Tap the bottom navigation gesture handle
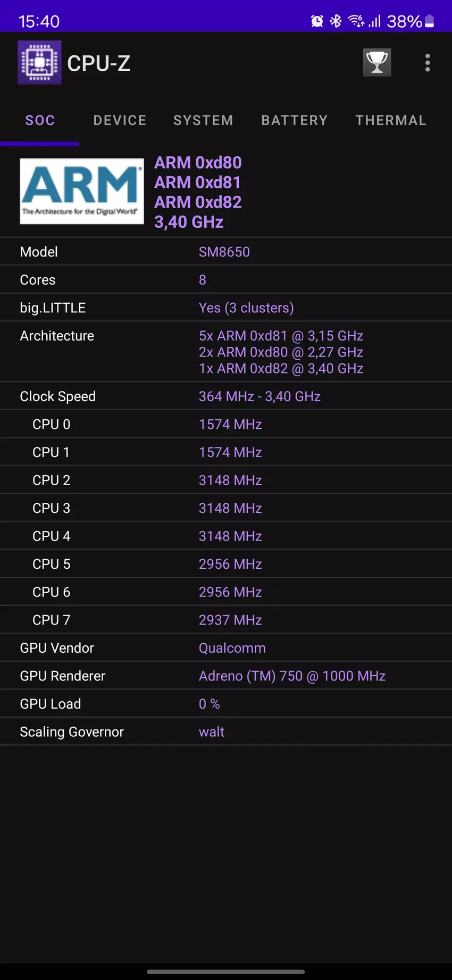 pyautogui.click(x=226, y=971)
